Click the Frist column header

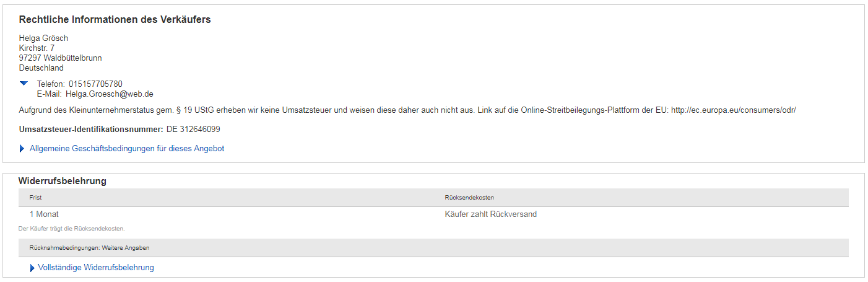pyautogui.click(x=35, y=198)
